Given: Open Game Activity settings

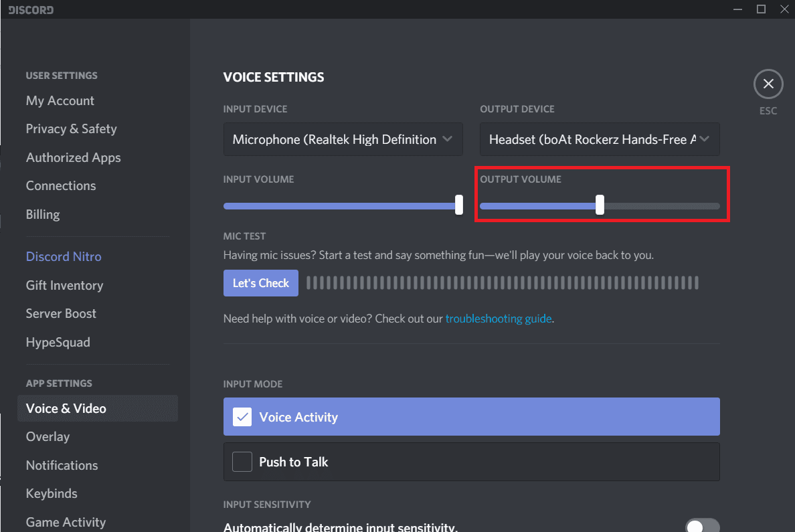Looking at the screenshot, I should coord(66,522).
